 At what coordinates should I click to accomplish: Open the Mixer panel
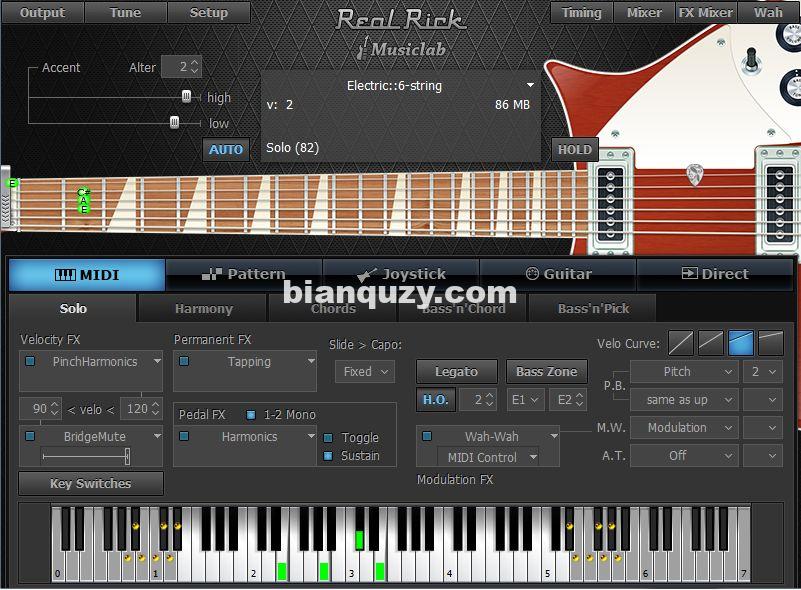point(644,12)
